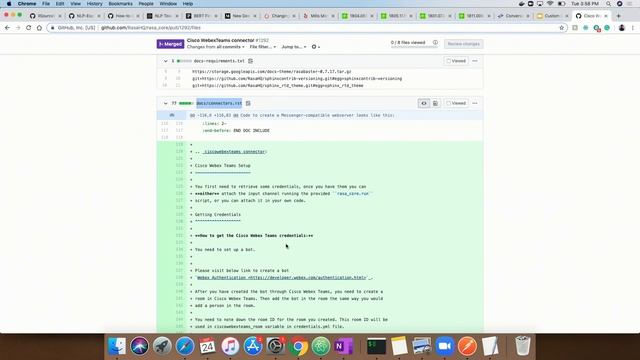Click the Review changes button

463,44
